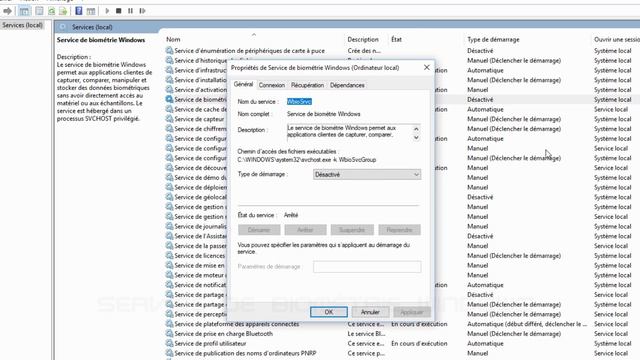Image resolution: width=640 pixels, height=360 pixels.
Task: Select the Service de déploiem row name
Action: pyautogui.click(x=200, y=187)
